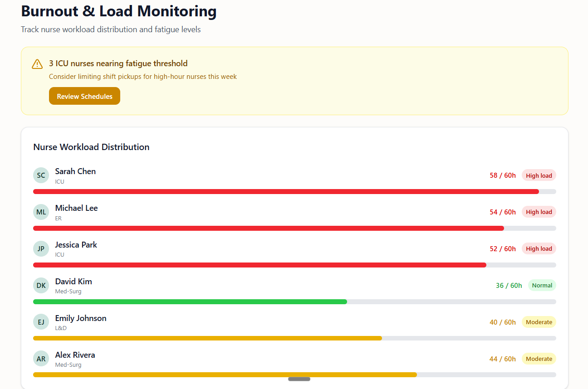Screen dimensions: 588x389
Task: Click Jessica Park's JP avatar
Action: (41, 249)
